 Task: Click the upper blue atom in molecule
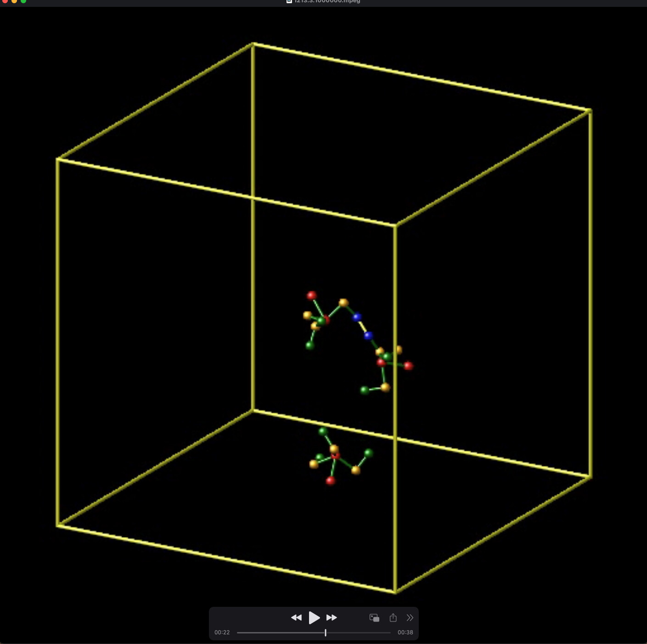click(x=357, y=317)
